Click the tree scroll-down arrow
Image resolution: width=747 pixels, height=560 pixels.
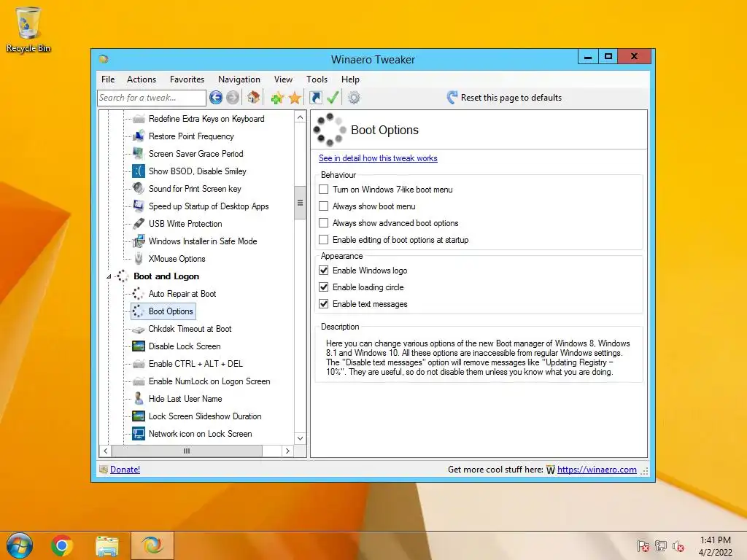pyautogui.click(x=300, y=438)
